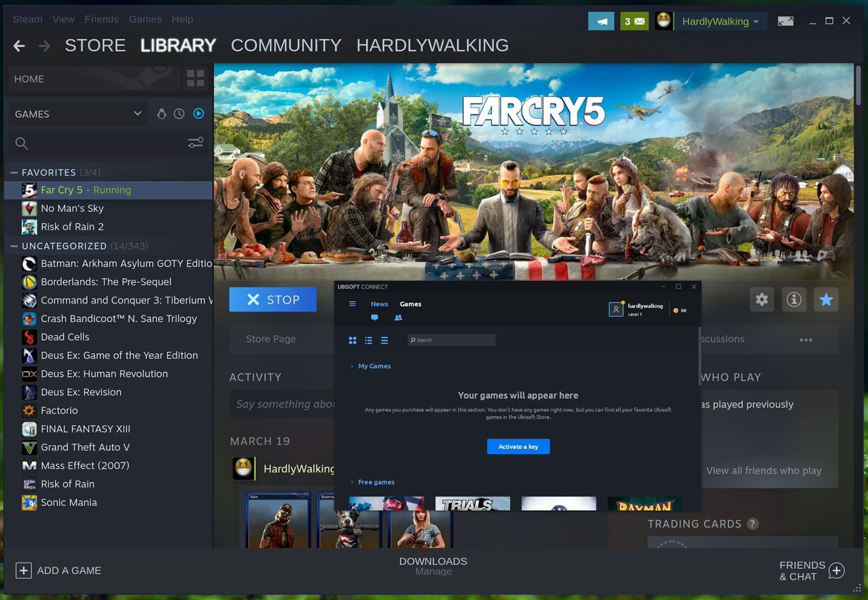Open the HARDLYWALKING profile tab

pos(433,45)
